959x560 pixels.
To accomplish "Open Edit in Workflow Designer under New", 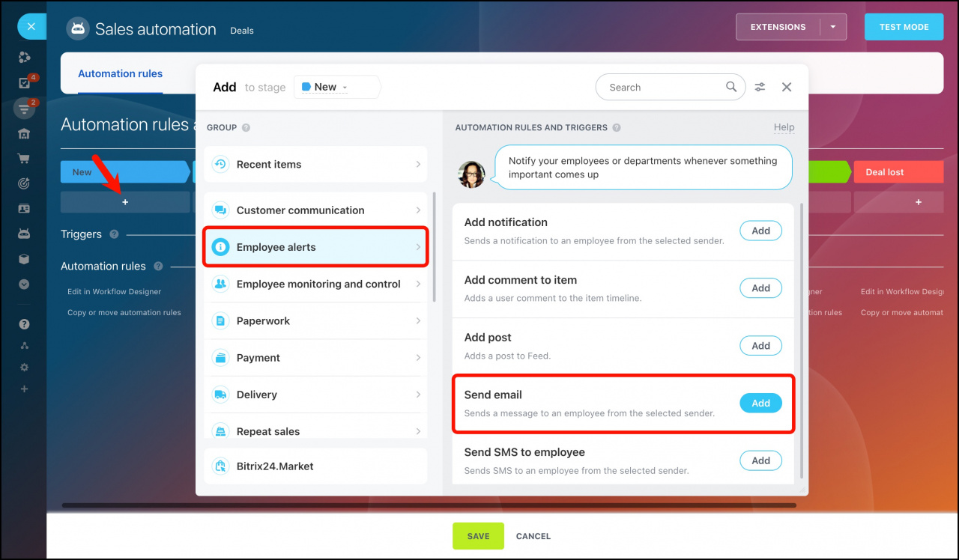I will [x=114, y=292].
